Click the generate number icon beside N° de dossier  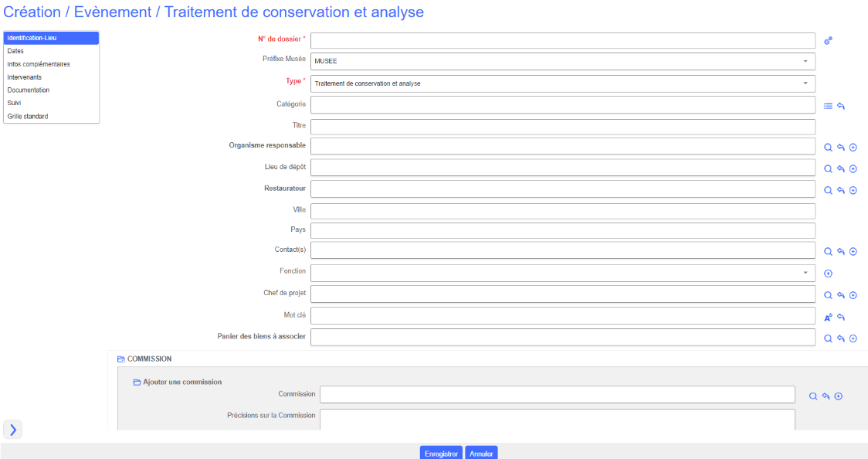828,41
